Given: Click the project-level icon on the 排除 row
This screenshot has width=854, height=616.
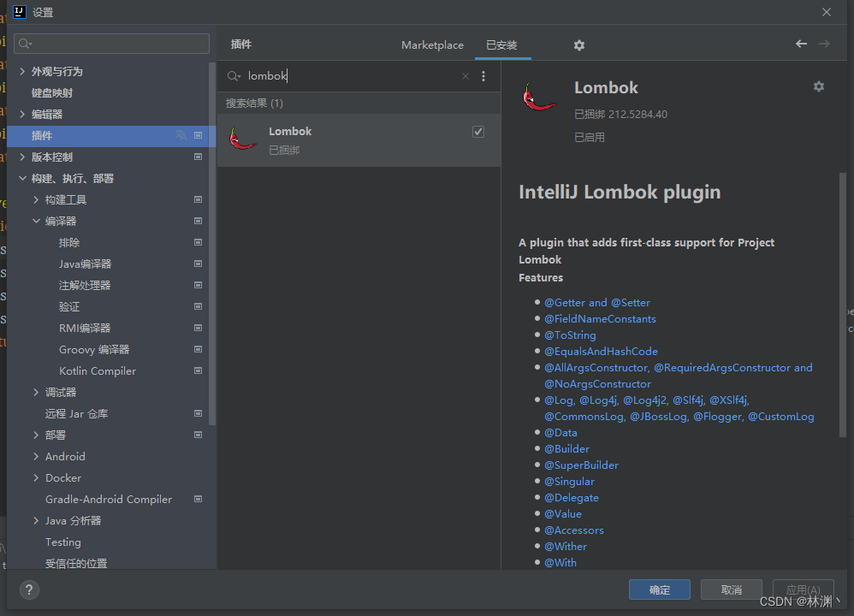Looking at the screenshot, I should click(x=199, y=242).
